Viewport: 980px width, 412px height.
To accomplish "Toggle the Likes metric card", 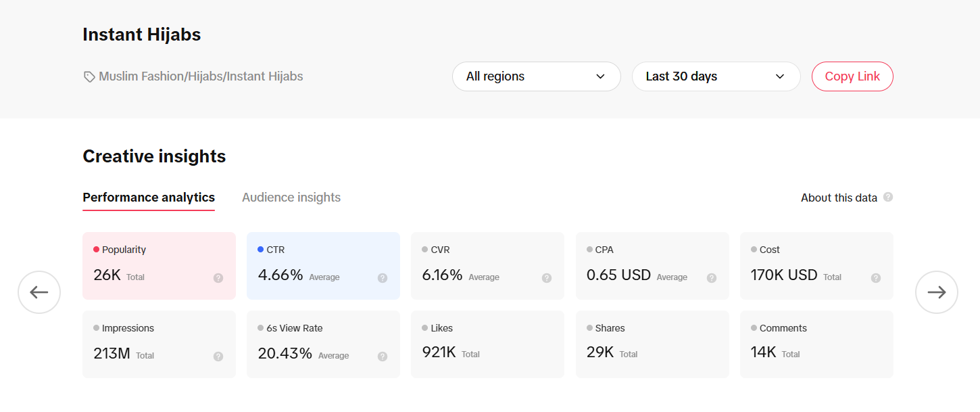I will click(x=487, y=344).
